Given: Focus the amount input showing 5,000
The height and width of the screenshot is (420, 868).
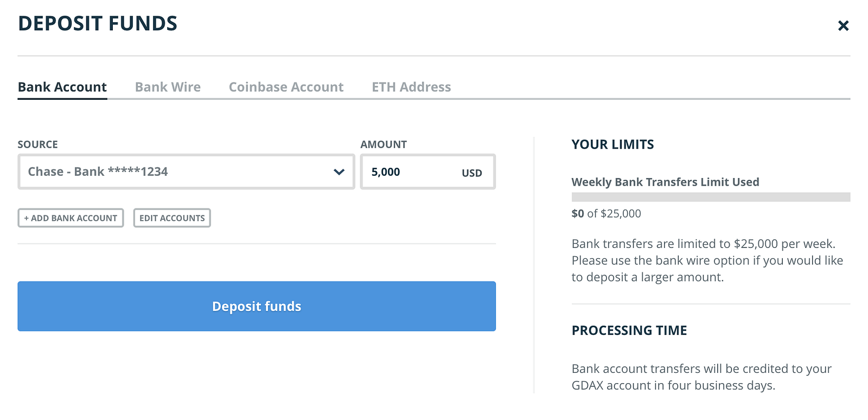Looking at the screenshot, I should [x=407, y=172].
